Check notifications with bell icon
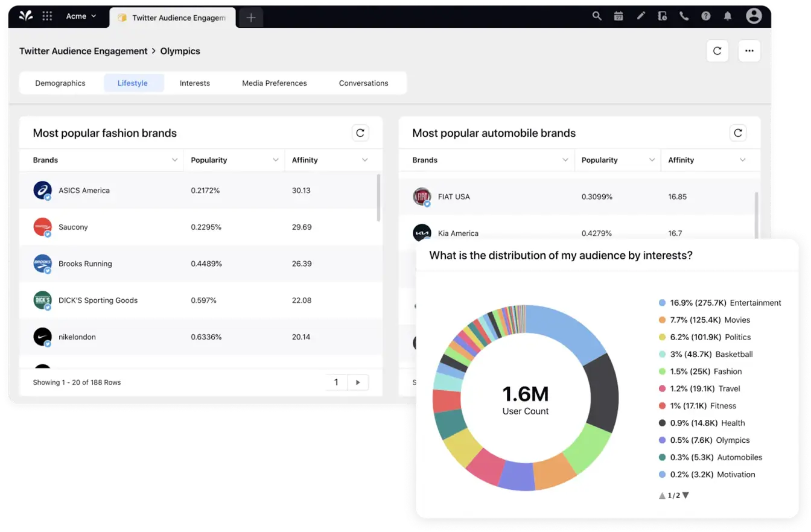Screen dimensions: 811x532 [728, 16]
